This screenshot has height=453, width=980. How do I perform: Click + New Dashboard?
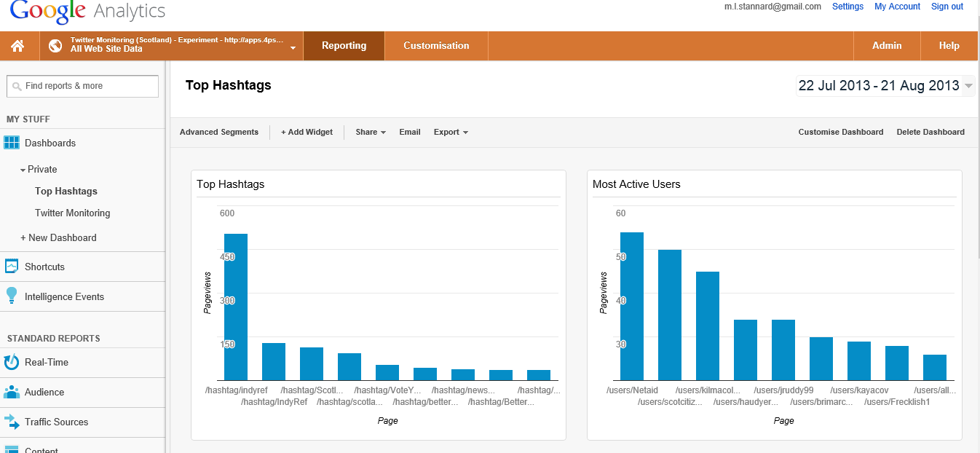(58, 237)
